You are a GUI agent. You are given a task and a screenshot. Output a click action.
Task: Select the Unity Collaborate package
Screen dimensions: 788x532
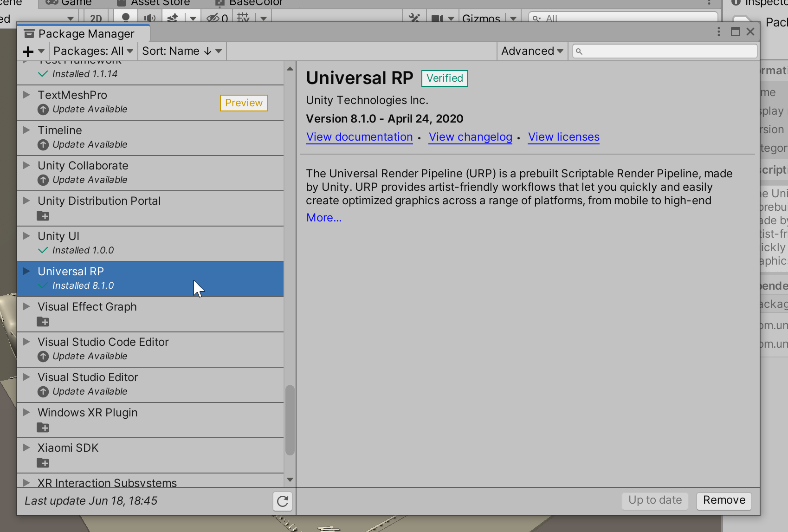(150, 173)
